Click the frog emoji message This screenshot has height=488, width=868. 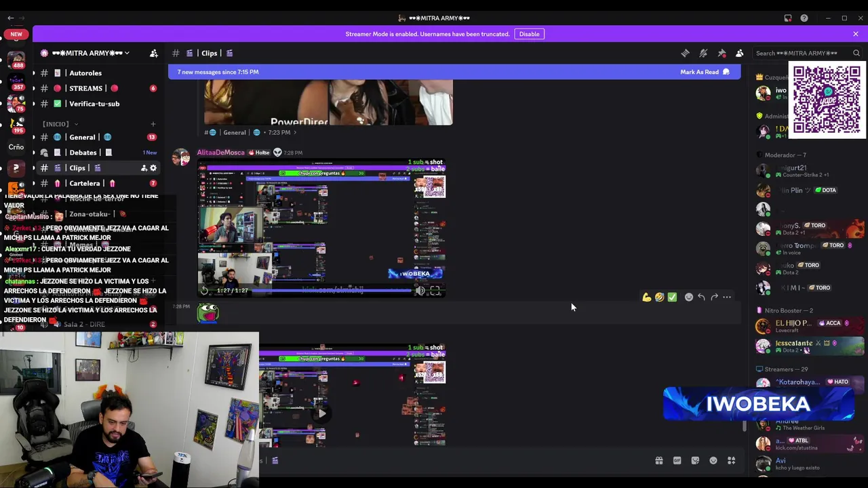[x=208, y=312]
